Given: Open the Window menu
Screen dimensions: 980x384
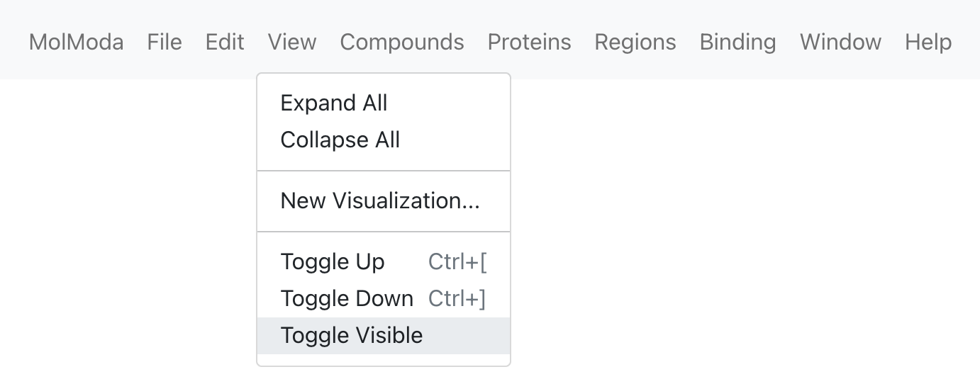Looking at the screenshot, I should tap(840, 42).
